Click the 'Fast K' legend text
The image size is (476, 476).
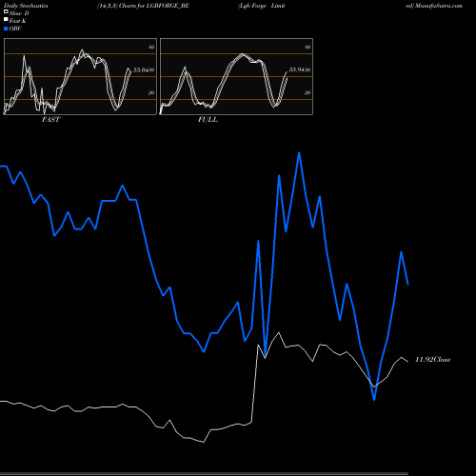coord(18,21)
